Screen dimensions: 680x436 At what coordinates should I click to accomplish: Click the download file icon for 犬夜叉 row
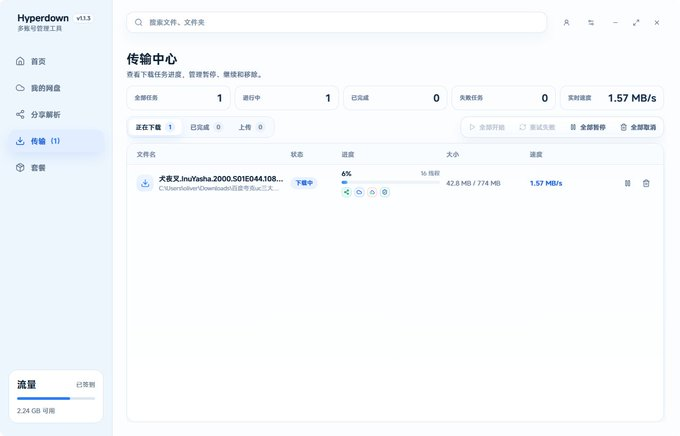click(145, 183)
